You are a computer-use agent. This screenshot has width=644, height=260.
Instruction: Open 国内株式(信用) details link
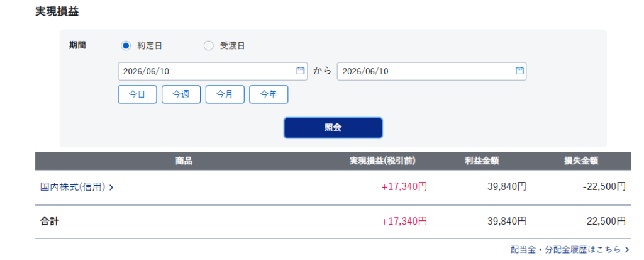coord(73,187)
